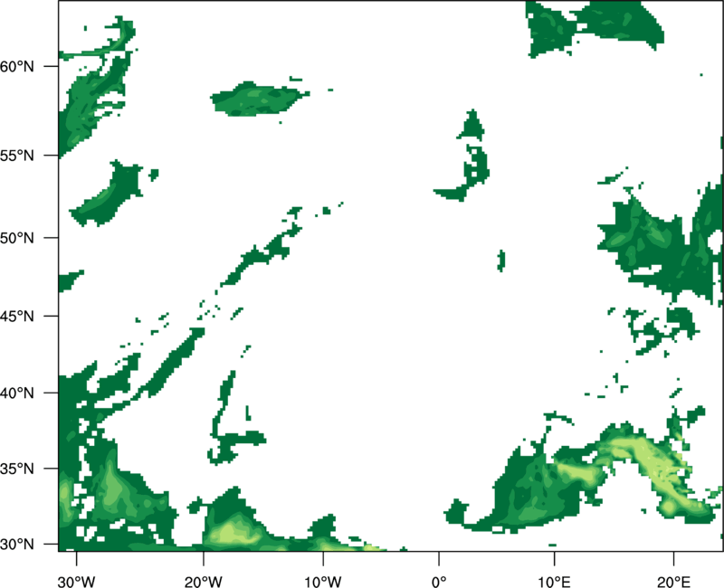Screen dimensions: 724x588
Task: Click the 0° longitude label
Action: (x=439, y=582)
